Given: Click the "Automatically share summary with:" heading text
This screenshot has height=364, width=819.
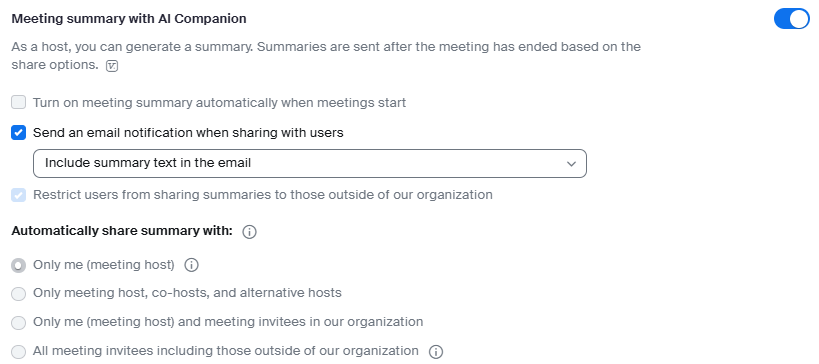Looking at the screenshot, I should [122, 231].
